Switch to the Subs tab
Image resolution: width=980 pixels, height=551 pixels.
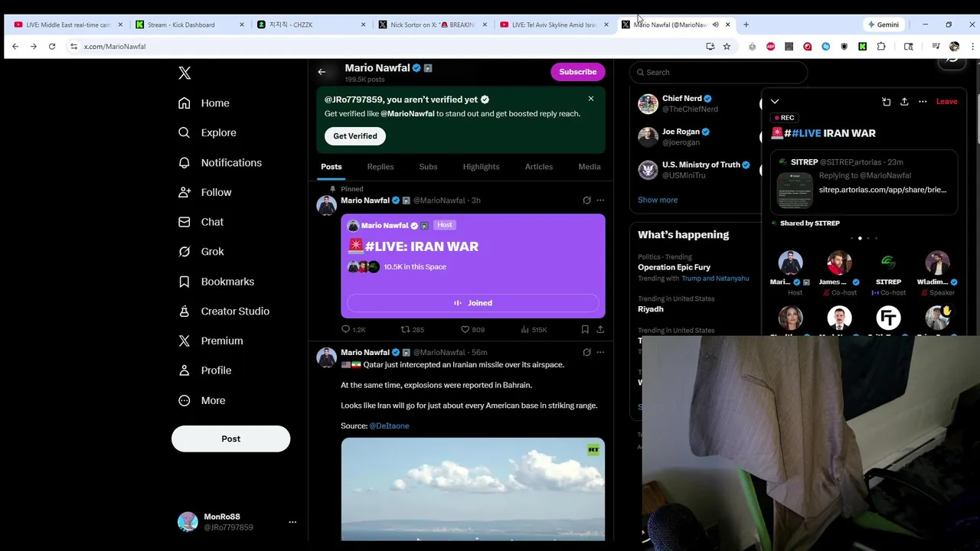(428, 167)
